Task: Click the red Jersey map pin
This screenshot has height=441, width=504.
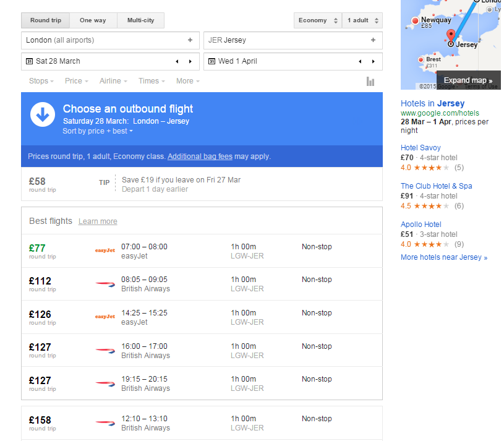Action: 451,36
